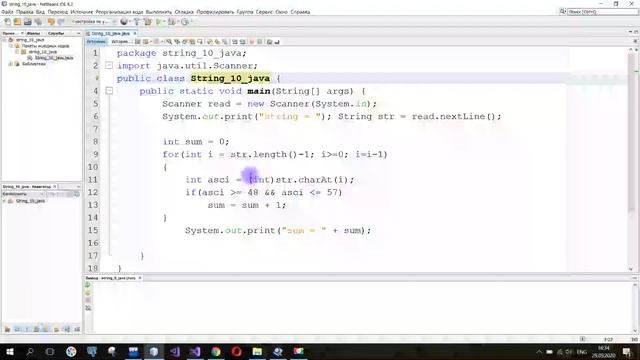Image resolution: width=640 pixels, height=360 pixels.
Task: Open the NetBeans app in the taskbar
Action: 153,351
